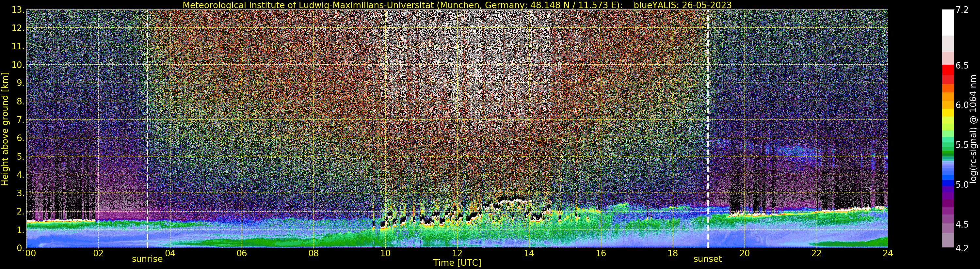Click the '22' time axis tick label
This screenshot has width=980, height=269.
(816, 253)
